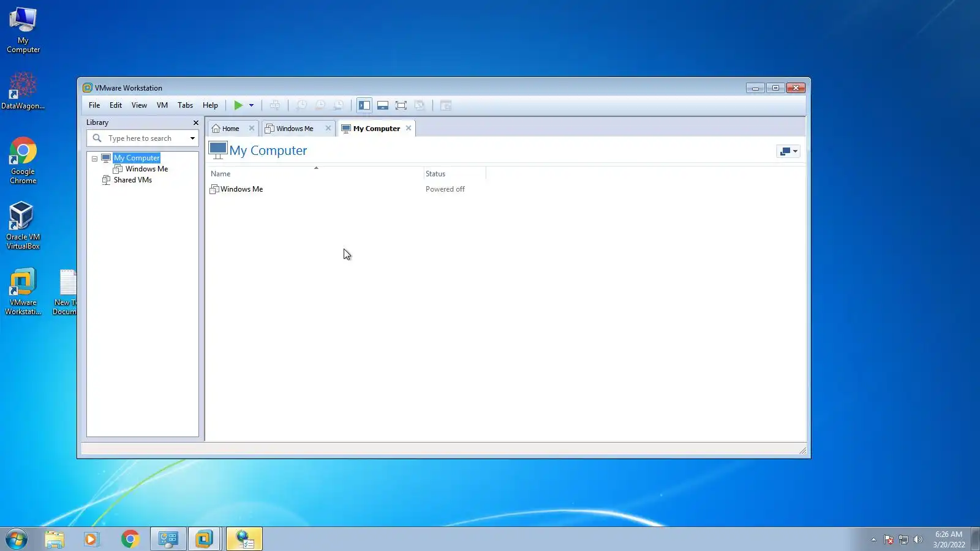Open the VM menu
This screenshot has width=980, height=551.
162,105
